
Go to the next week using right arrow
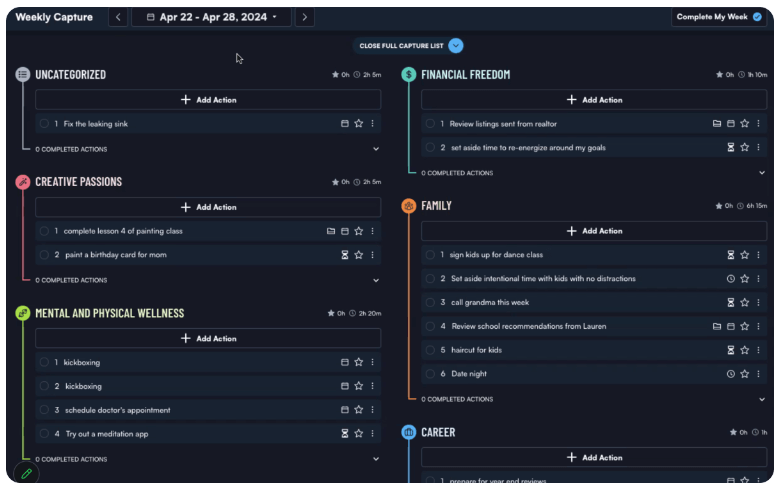305,17
